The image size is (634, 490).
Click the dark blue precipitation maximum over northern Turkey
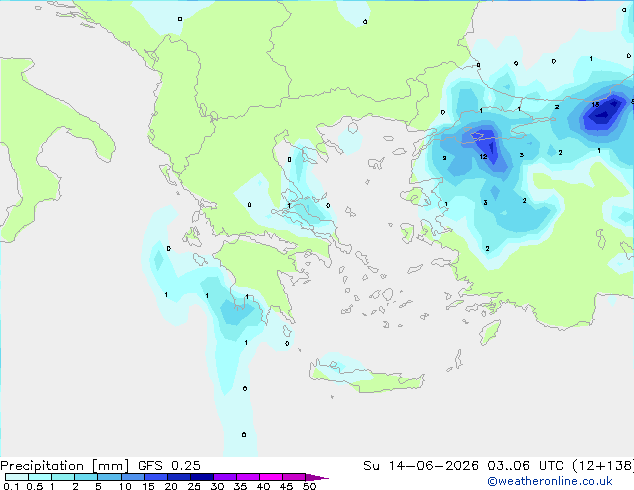click(604, 112)
